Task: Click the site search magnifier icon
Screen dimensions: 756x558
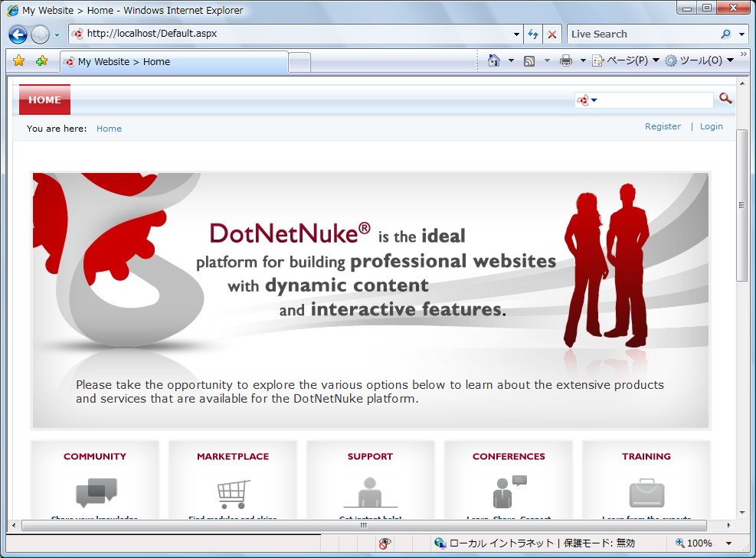Action: click(725, 99)
